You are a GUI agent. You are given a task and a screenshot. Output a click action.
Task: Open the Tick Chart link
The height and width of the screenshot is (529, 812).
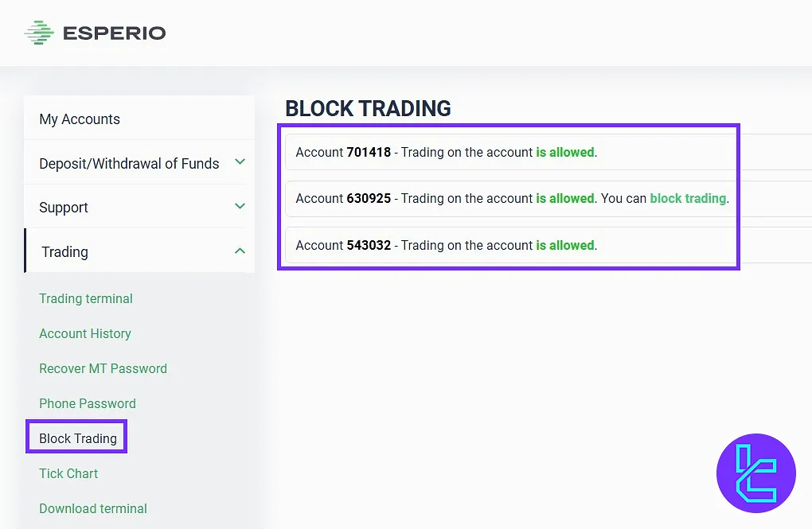[x=68, y=474]
